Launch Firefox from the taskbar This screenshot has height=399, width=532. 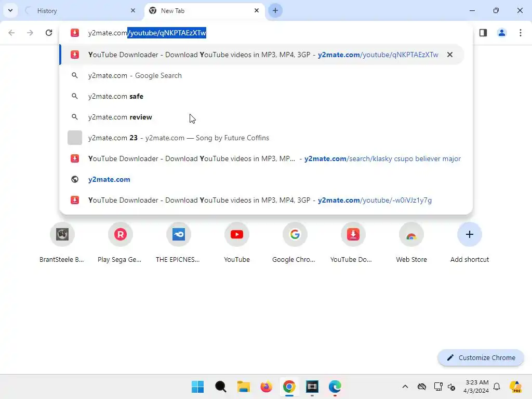[266, 387]
